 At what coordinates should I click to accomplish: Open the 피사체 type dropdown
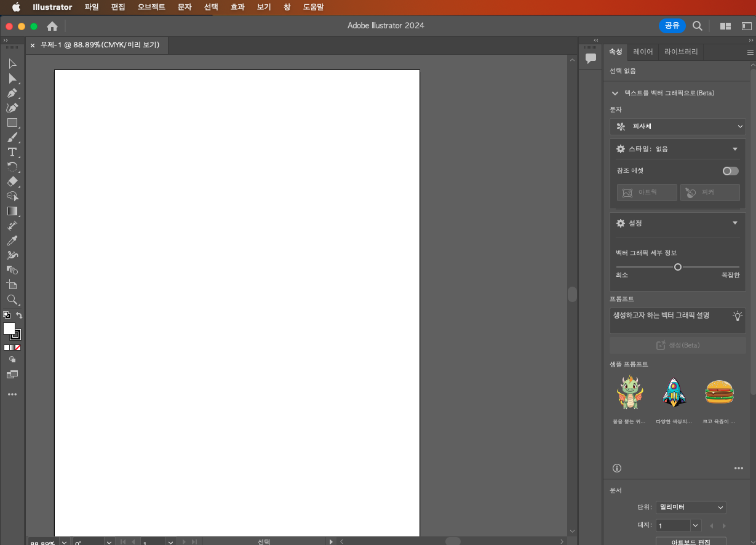pyautogui.click(x=677, y=126)
